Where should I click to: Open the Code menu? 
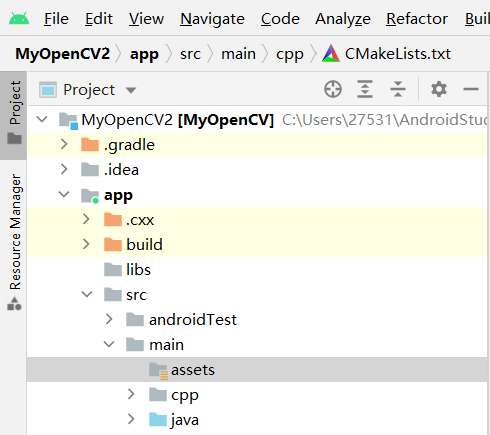click(280, 19)
